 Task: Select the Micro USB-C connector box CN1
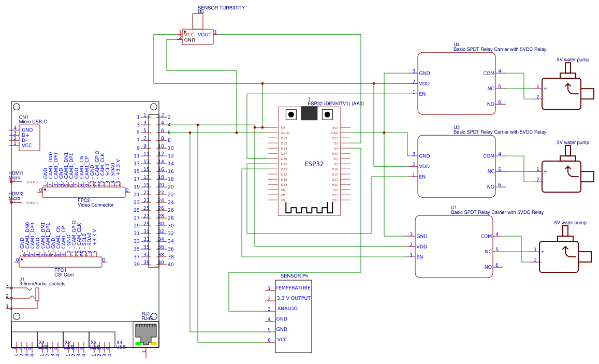29,138
